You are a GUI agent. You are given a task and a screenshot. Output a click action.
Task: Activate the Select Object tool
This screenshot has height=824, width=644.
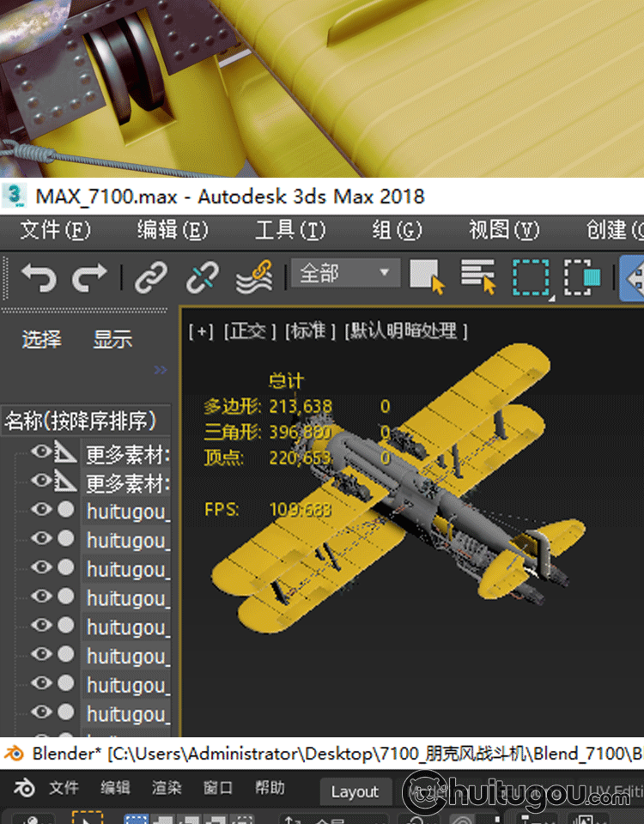point(427,276)
